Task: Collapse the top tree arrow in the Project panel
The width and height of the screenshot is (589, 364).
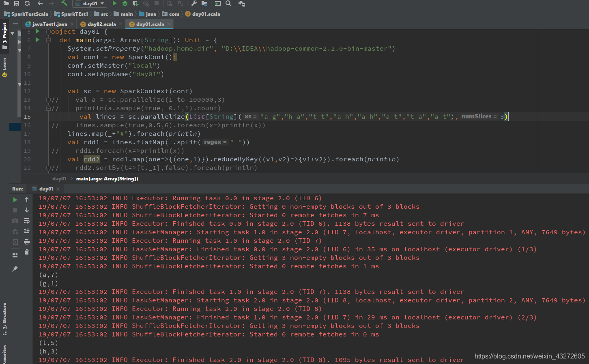Action: coord(13,33)
